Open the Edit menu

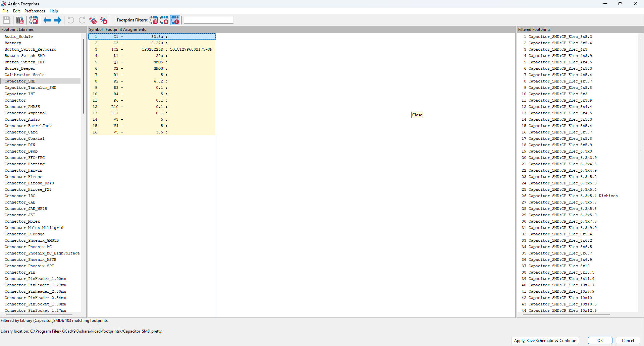(x=16, y=11)
